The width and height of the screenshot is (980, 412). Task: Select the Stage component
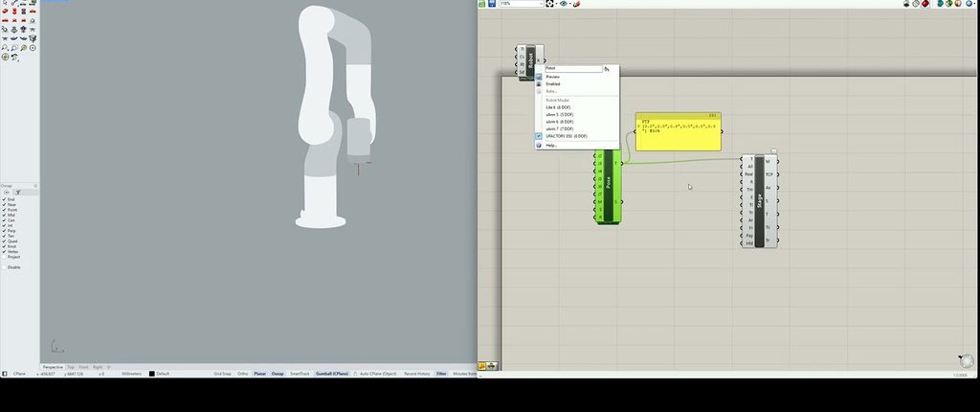[x=759, y=201]
